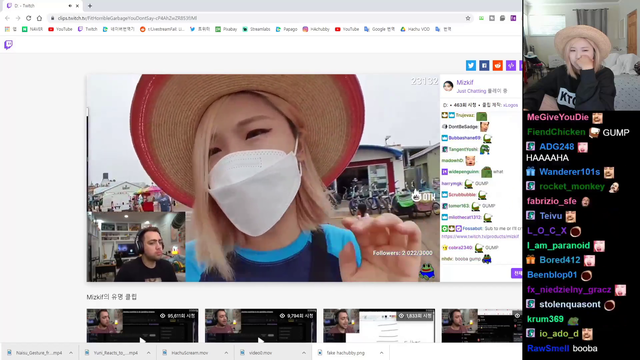
Task: Open downloaded file Yuni_Reacts_to mp4
Action: coord(112,353)
